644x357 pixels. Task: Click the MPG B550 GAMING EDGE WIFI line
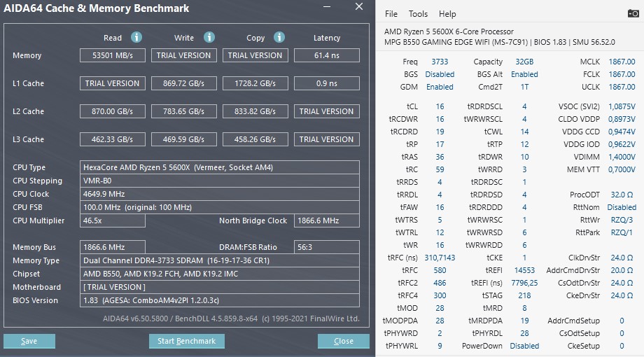pyautogui.click(x=499, y=42)
